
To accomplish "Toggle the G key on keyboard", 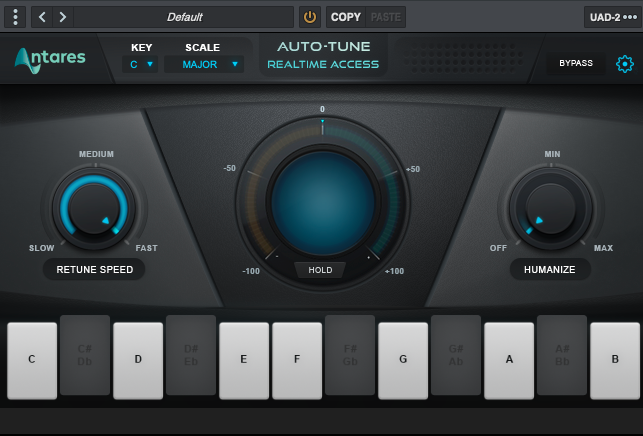I will point(403,361).
